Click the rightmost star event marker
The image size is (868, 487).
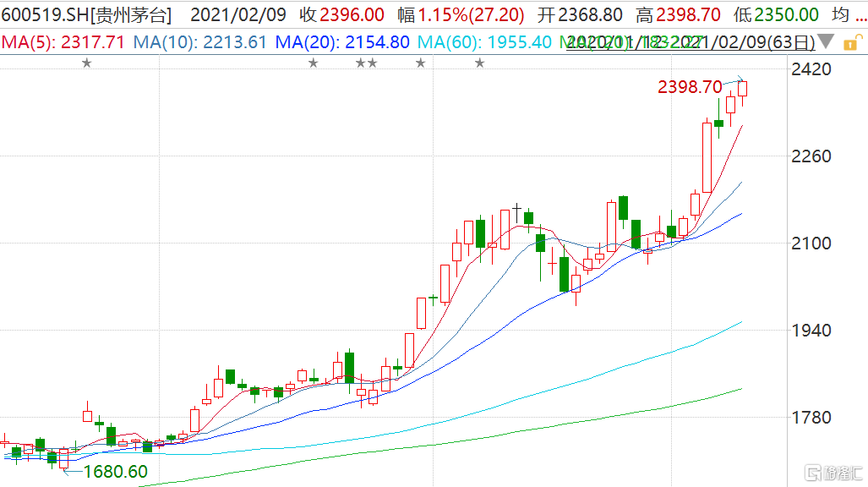click(480, 63)
